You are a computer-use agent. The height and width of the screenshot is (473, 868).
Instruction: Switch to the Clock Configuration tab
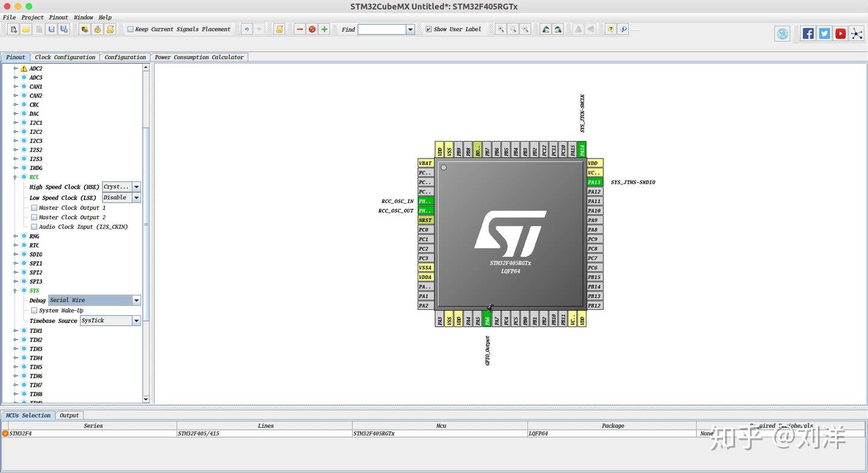pyautogui.click(x=65, y=57)
